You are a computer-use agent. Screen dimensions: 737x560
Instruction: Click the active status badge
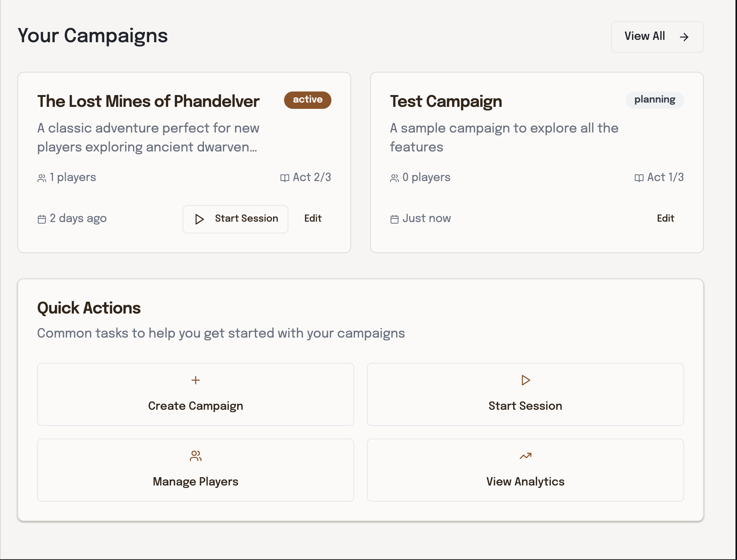click(x=307, y=100)
